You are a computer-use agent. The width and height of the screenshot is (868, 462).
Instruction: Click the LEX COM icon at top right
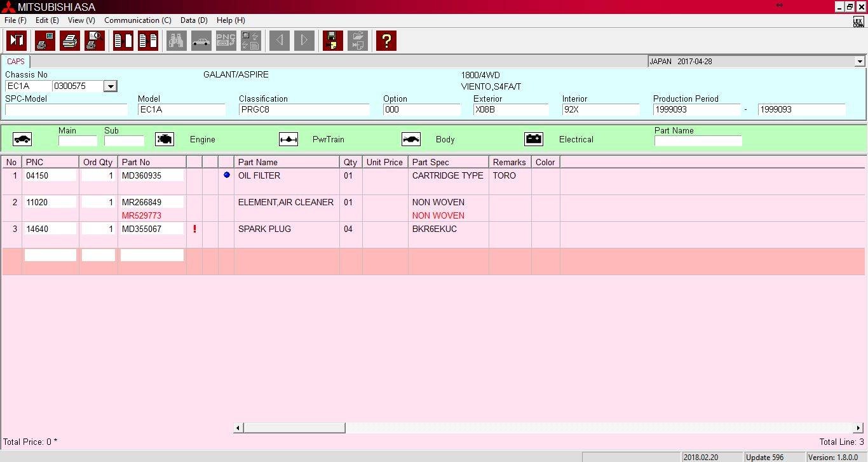[x=858, y=22]
